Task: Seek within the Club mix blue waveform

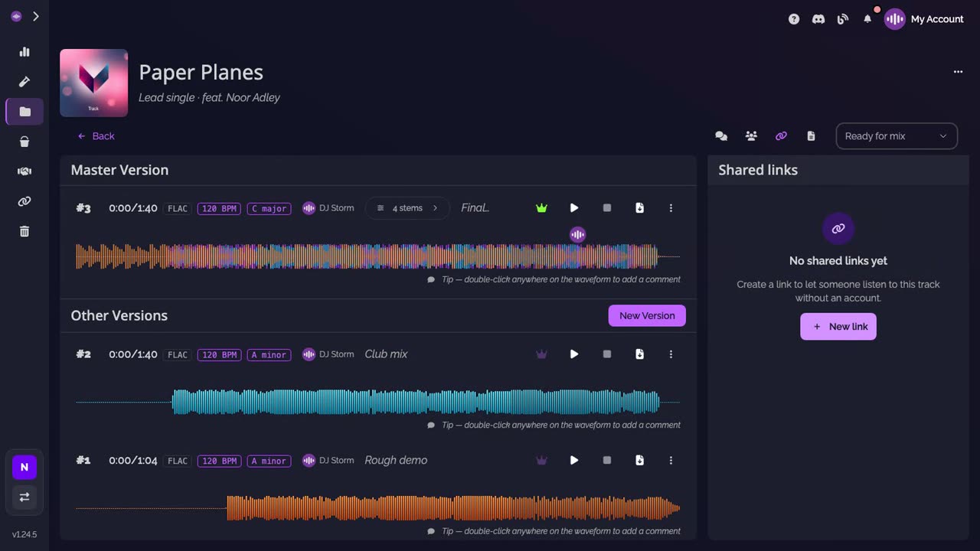Action: [377, 402]
